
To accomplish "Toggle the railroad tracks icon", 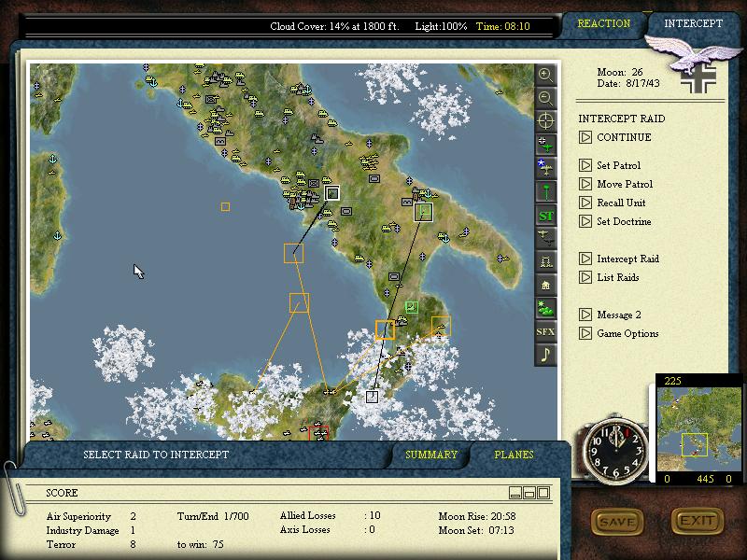I will (x=545, y=261).
